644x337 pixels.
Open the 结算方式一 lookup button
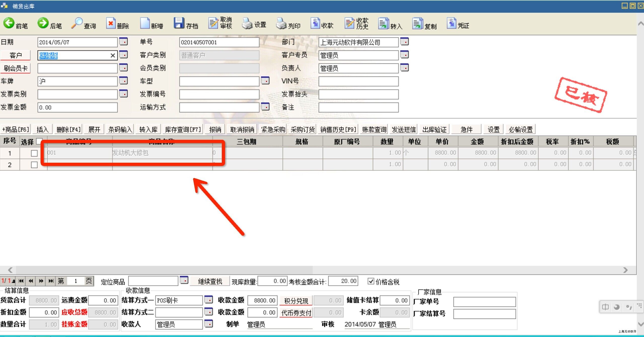208,300
